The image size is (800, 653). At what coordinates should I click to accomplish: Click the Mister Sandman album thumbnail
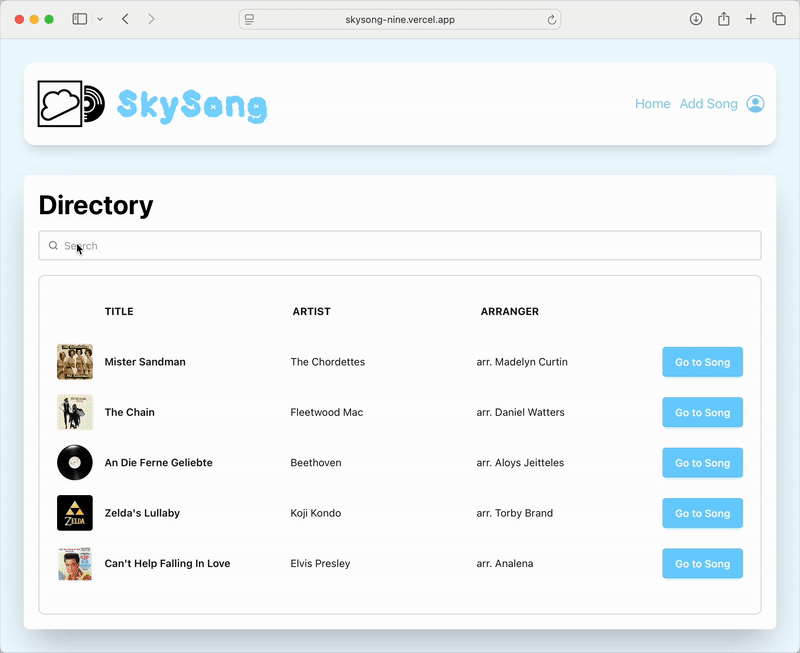pos(75,361)
